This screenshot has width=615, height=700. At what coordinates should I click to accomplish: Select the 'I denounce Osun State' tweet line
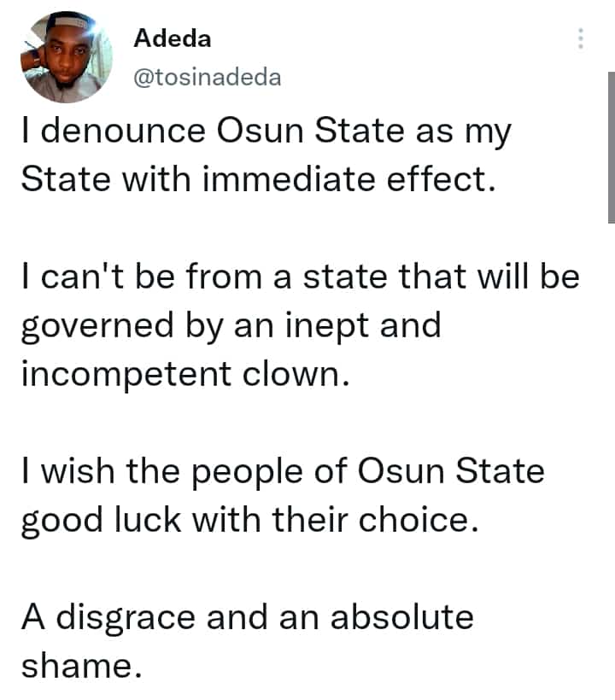point(266,131)
